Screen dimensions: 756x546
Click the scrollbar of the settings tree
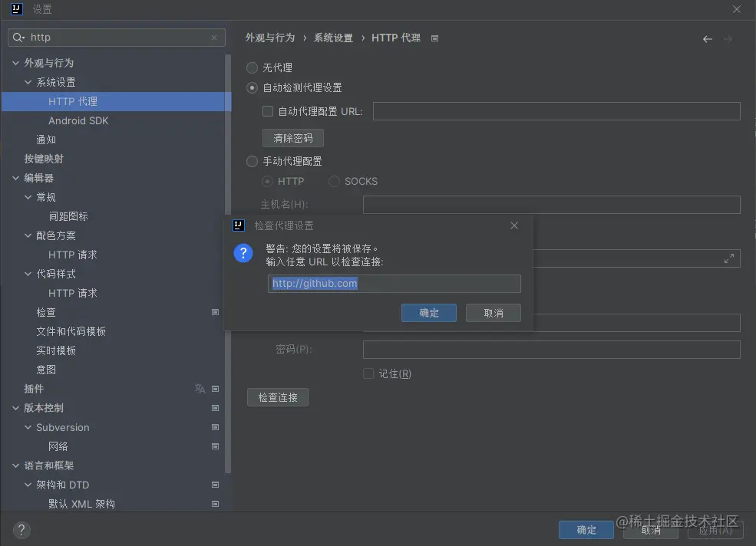228,264
